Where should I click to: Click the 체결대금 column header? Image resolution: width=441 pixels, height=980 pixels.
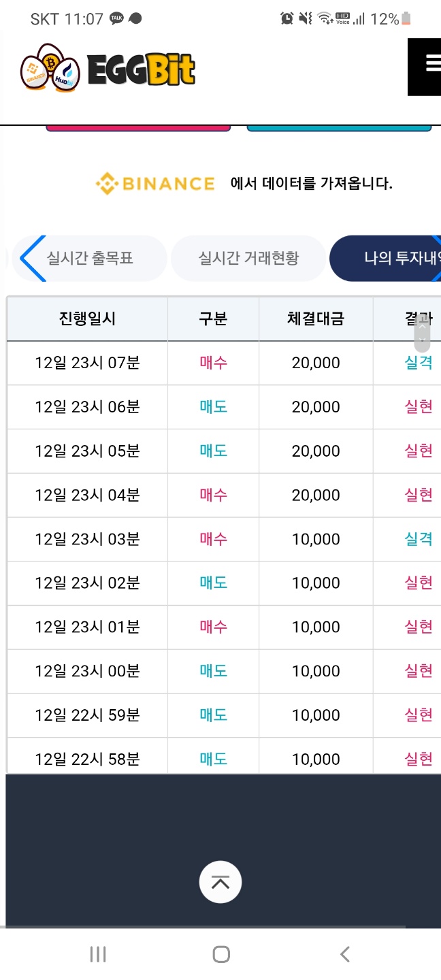pos(316,318)
